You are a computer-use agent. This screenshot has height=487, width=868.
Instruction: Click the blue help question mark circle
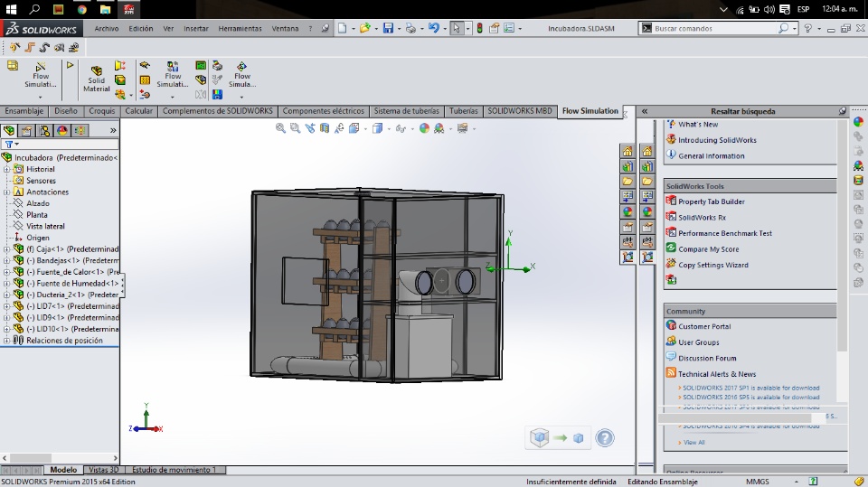click(605, 437)
